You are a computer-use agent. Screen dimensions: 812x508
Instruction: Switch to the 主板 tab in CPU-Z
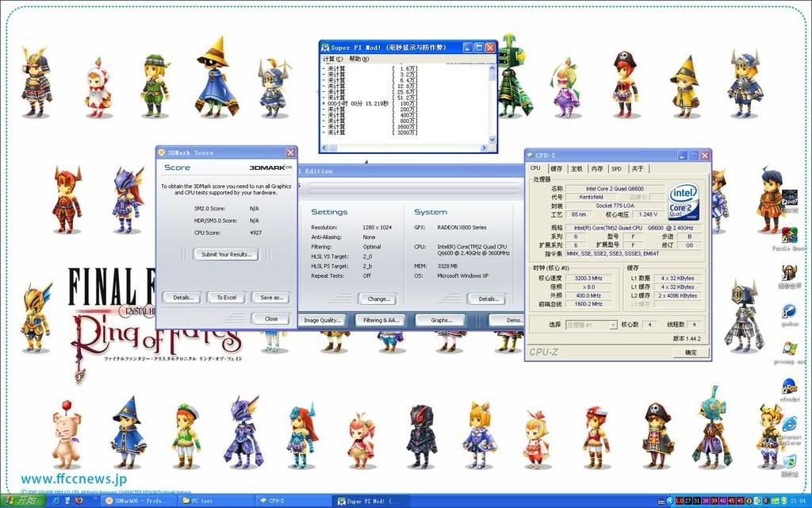tap(577, 168)
